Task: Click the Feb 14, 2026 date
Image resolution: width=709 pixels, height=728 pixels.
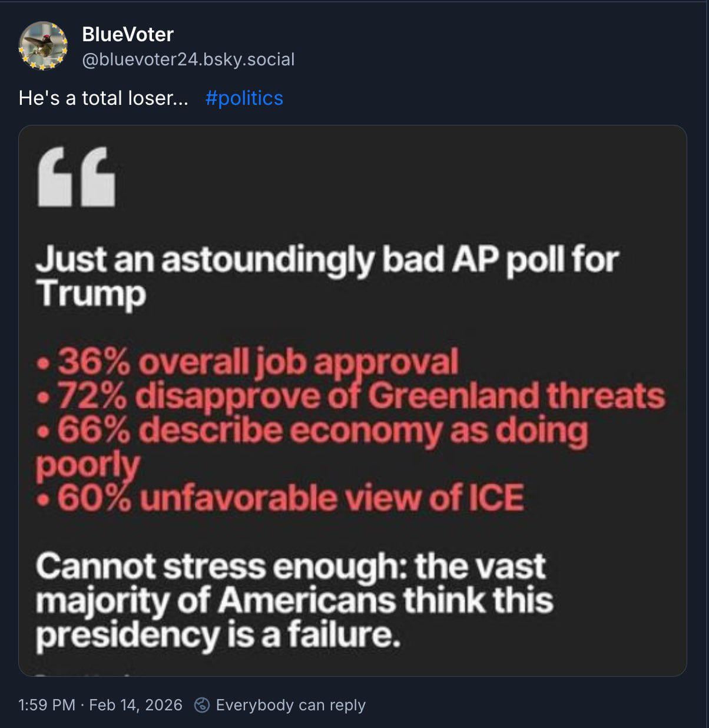Action: [x=135, y=705]
